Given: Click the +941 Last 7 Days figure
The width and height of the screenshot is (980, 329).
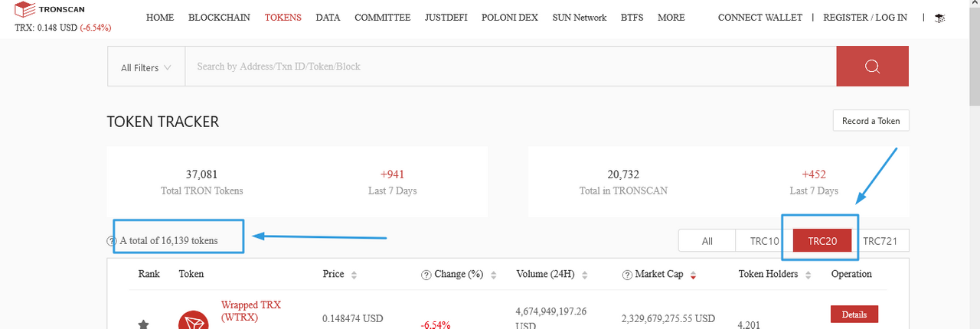Looking at the screenshot, I should (392, 174).
